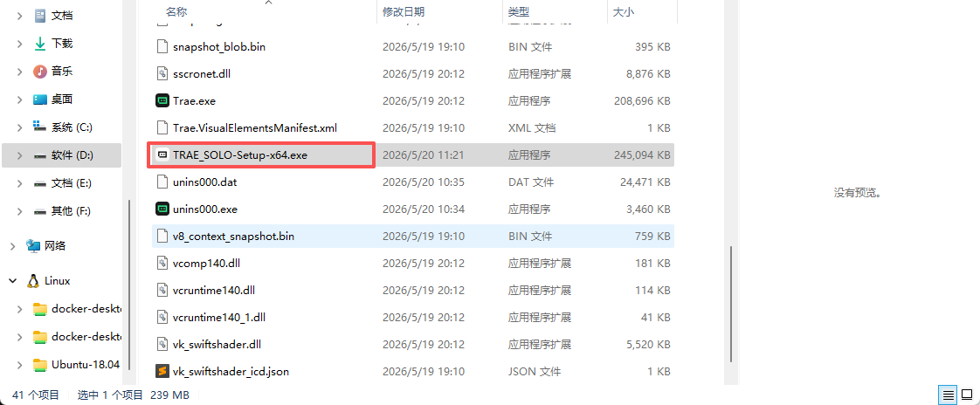Click the 其他 (F:) drive icon

point(40,211)
